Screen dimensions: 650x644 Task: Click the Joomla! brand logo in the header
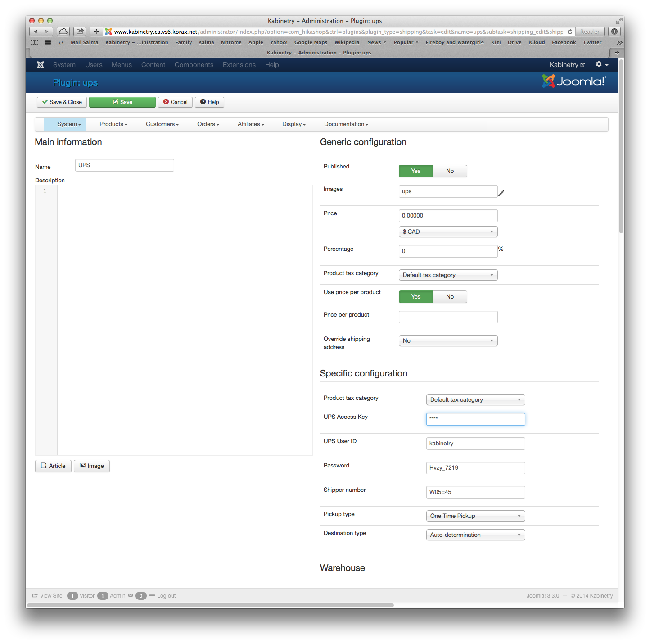(x=574, y=81)
